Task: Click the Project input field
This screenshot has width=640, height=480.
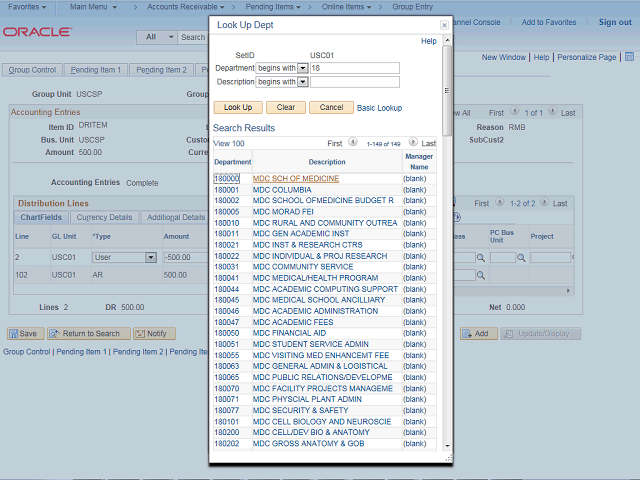Action: coord(550,258)
